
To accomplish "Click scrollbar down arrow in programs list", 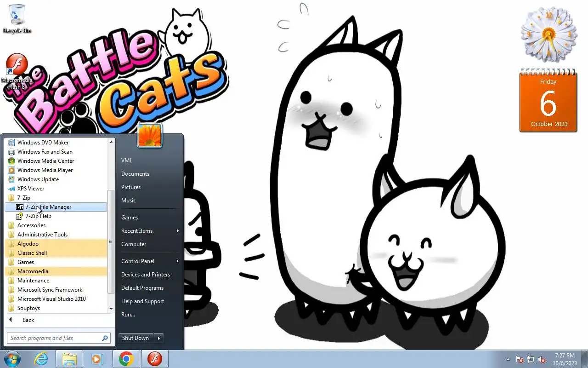I will pos(111,309).
